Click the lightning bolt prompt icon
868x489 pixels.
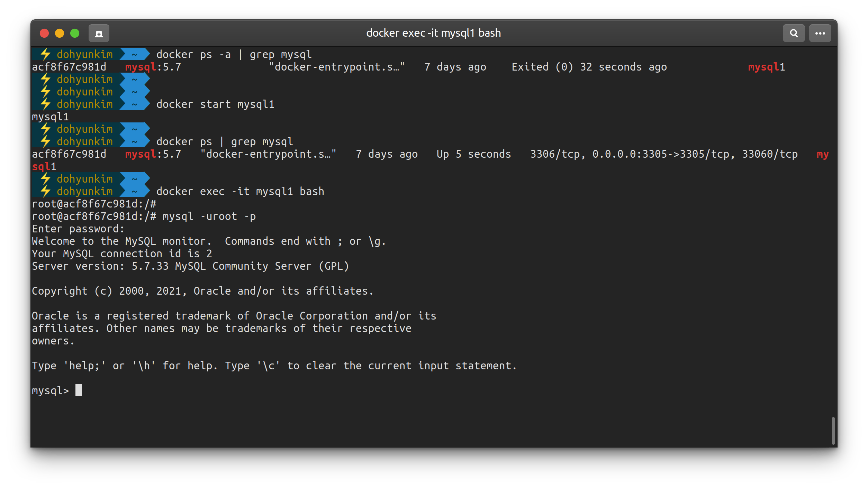tap(45, 54)
